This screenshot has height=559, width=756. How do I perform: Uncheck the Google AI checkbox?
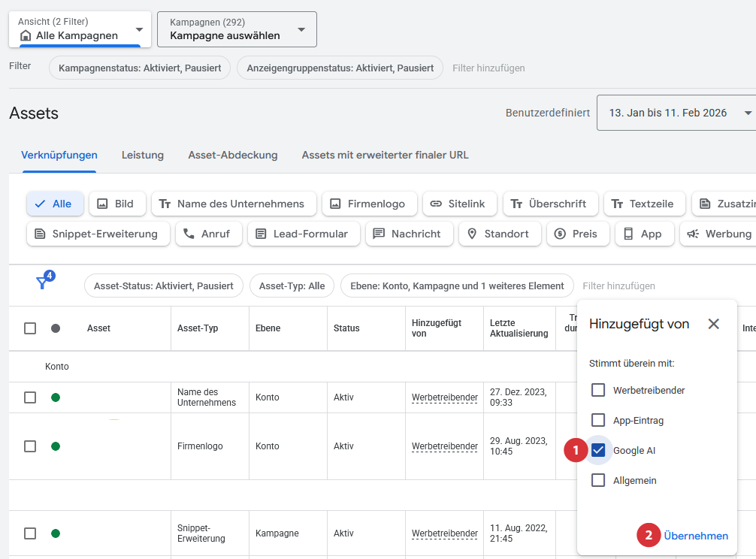point(598,450)
